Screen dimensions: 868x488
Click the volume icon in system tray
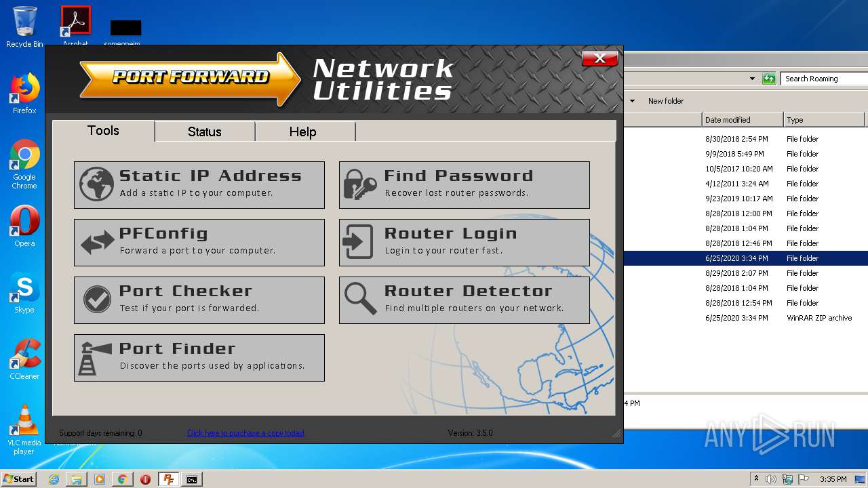point(771,479)
